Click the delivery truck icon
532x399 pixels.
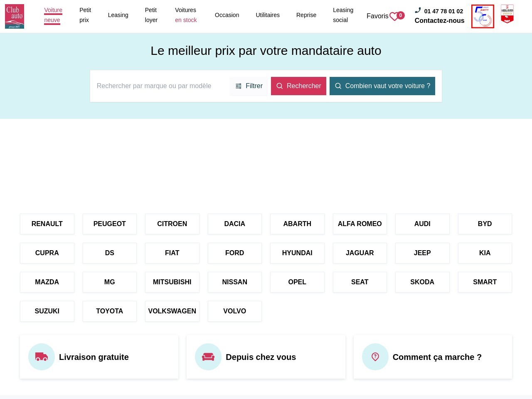(42, 357)
